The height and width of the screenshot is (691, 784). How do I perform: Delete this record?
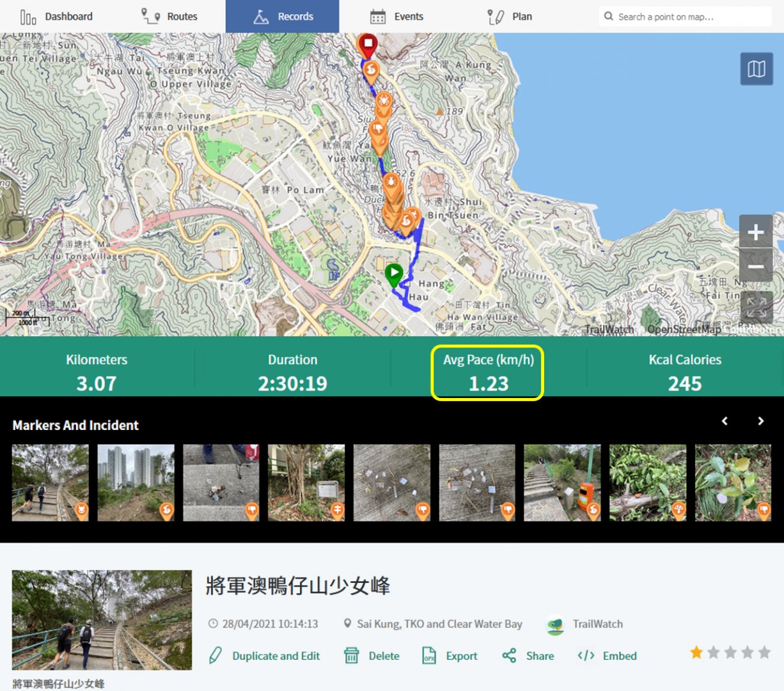[372, 656]
